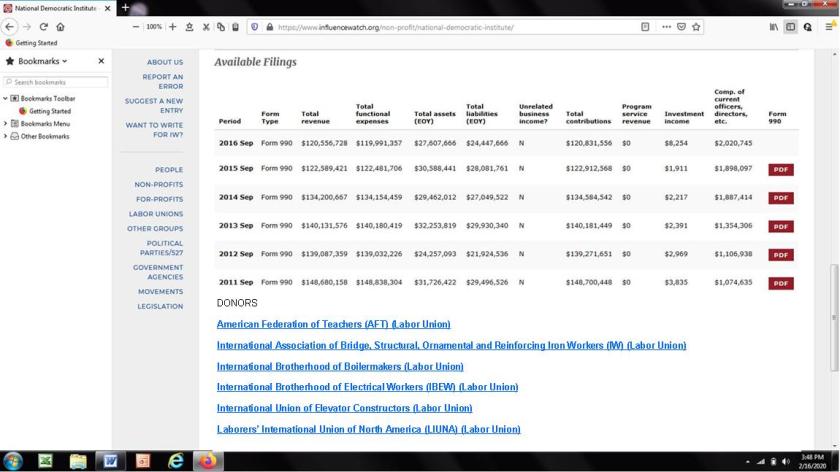Click SUGGEST A NEW ENTRY

(x=154, y=106)
